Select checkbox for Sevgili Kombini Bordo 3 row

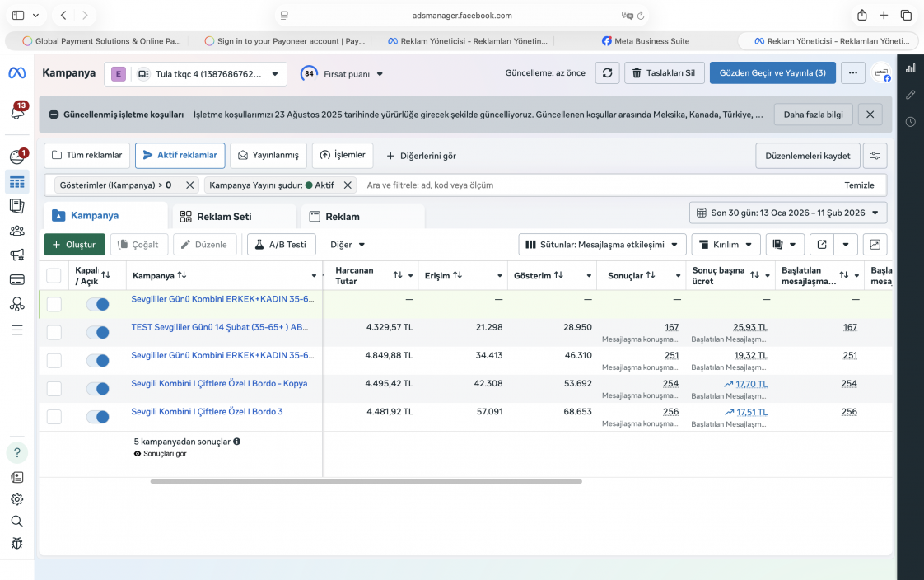point(54,417)
